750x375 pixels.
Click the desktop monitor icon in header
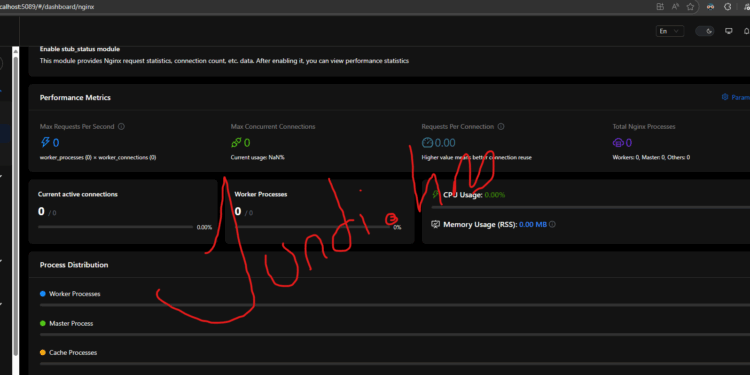pos(729,31)
